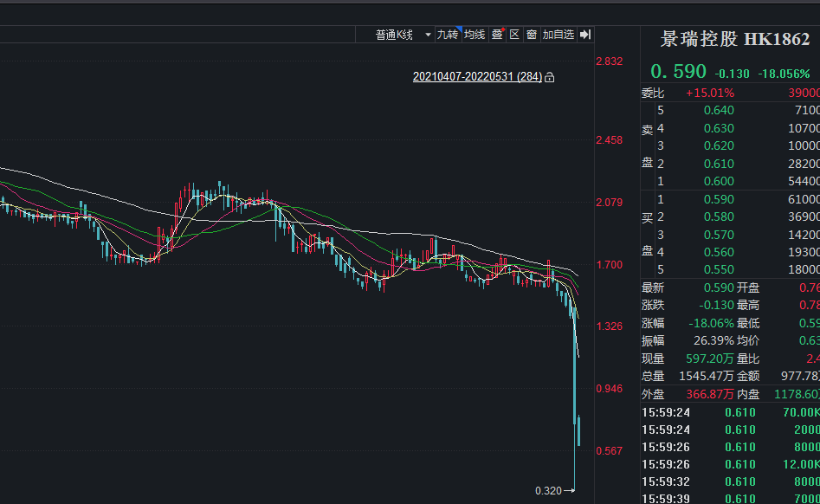This screenshot has height=504, width=820.
Task: Toggle the lock icon beside date range
Action: pyautogui.click(x=550, y=77)
